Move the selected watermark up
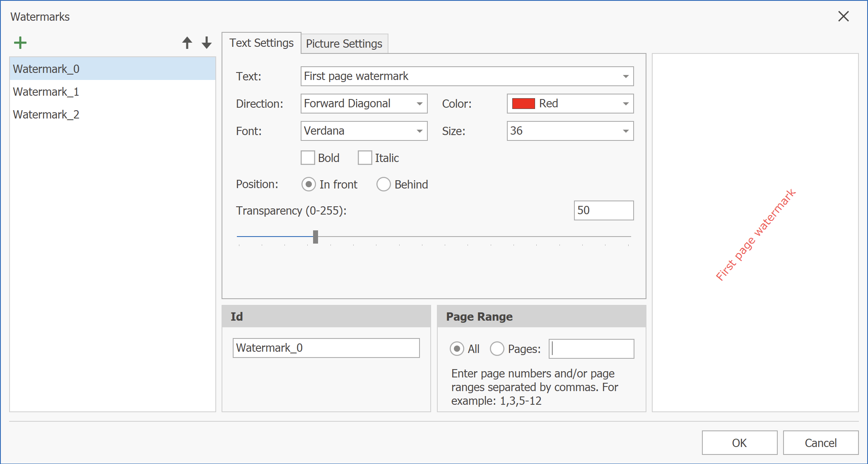Image resolution: width=868 pixels, height=464 pixels. point(187,42)
